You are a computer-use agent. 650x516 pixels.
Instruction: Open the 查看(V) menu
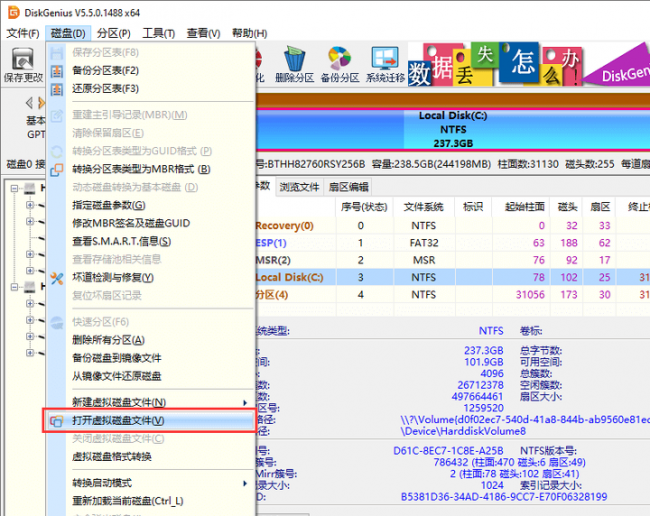(x=203, y=33)
